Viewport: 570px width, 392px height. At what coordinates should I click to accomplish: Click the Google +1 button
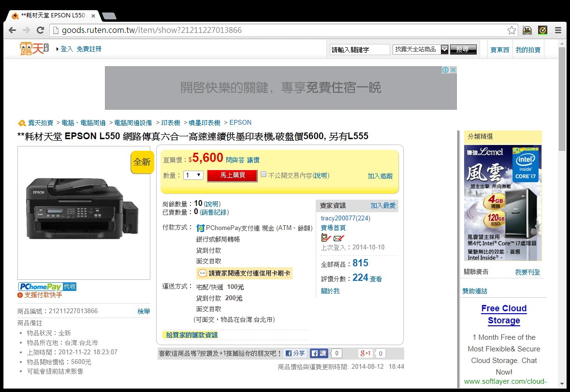tap(365, 353)
